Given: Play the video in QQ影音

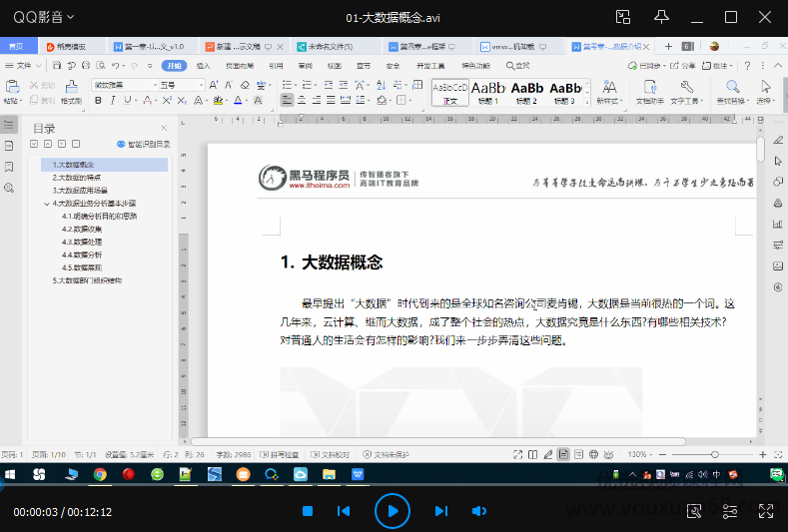Looking at the screenshot, I should coord(393,511).
